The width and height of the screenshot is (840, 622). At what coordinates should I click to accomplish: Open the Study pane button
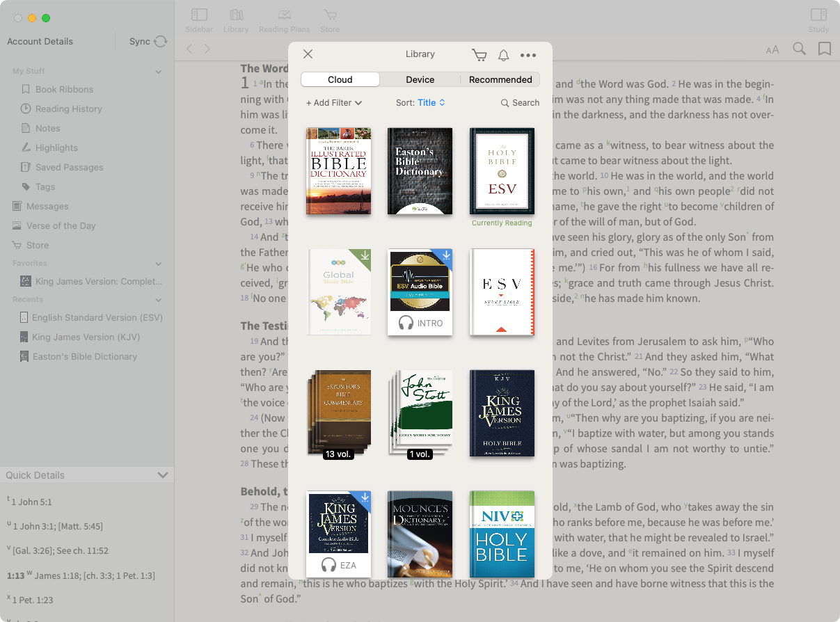pos(818,20)
